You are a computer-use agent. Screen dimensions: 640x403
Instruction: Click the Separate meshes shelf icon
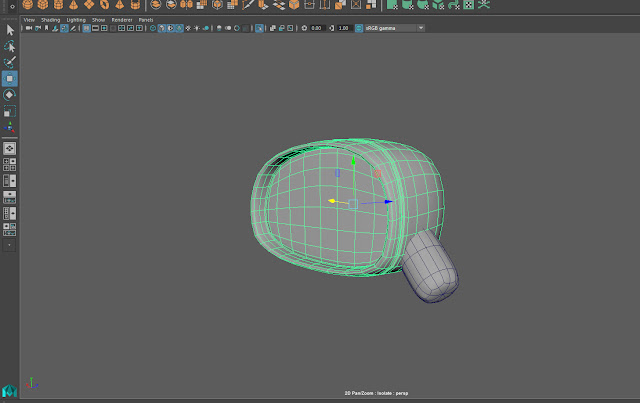tap(171, 4)
